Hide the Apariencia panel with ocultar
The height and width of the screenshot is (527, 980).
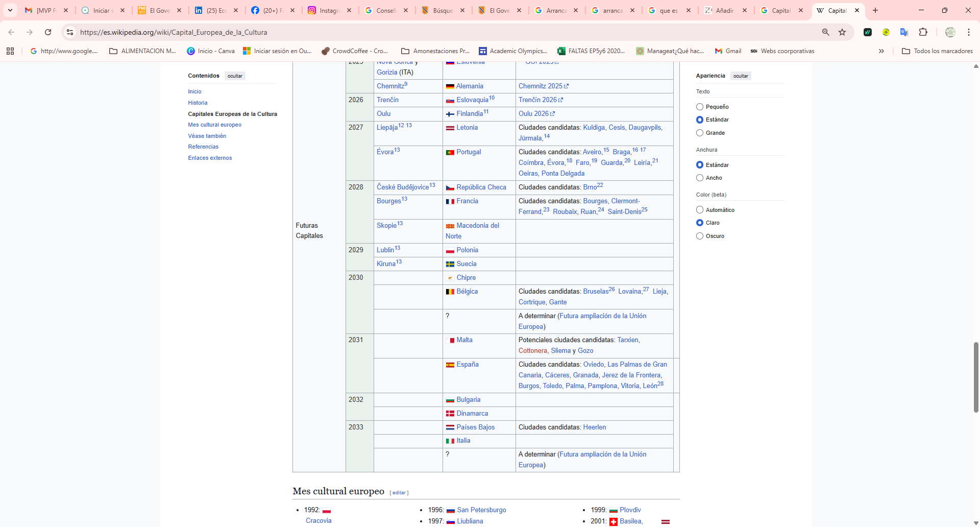[x=741, y=76]
